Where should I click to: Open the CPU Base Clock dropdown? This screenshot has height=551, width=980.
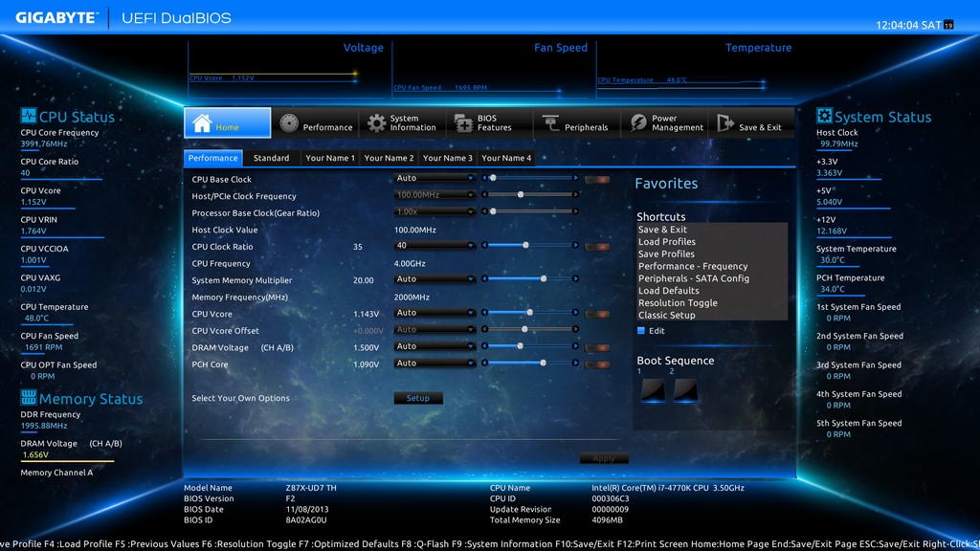click(435, 178)
